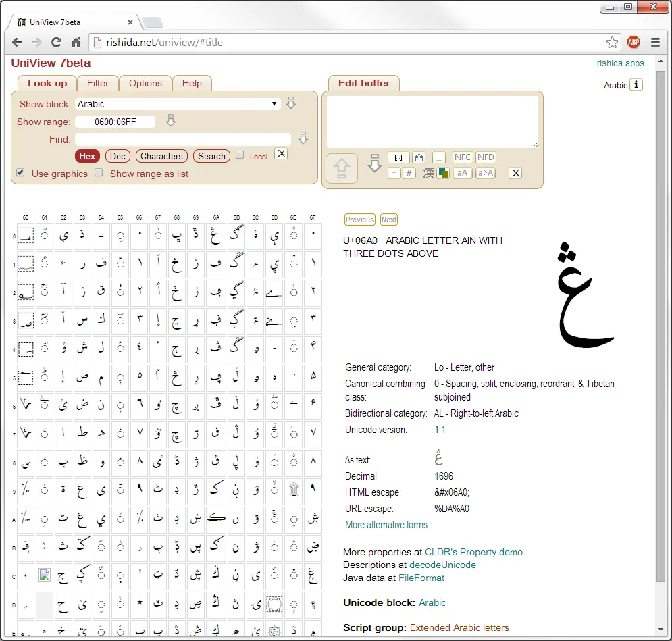Click the bracket [...] button in Edit buffer

tap(398, 157)
